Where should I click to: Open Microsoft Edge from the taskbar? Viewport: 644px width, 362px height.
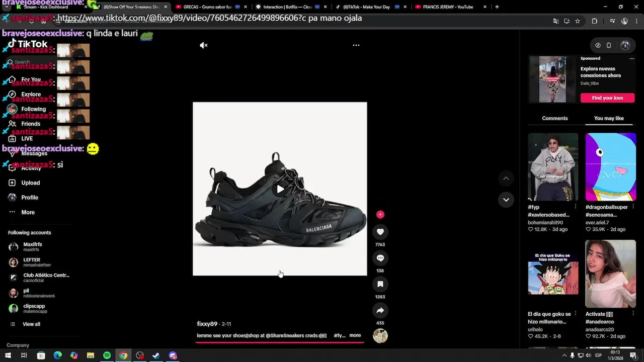[57, 355]
